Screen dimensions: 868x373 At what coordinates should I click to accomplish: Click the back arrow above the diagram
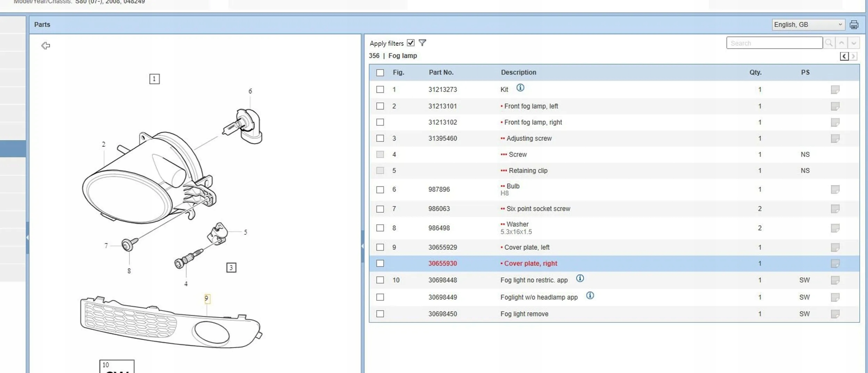tap(45, 46)
